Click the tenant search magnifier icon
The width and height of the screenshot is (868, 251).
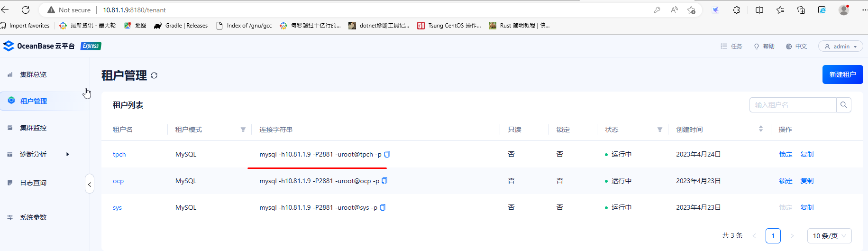pyautogui.click(x=843, y=105)
